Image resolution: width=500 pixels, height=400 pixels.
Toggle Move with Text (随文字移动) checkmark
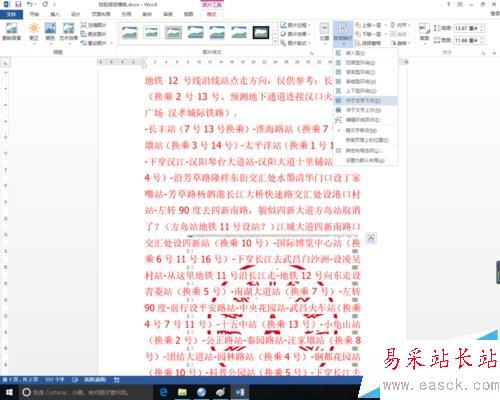[366, 130]
